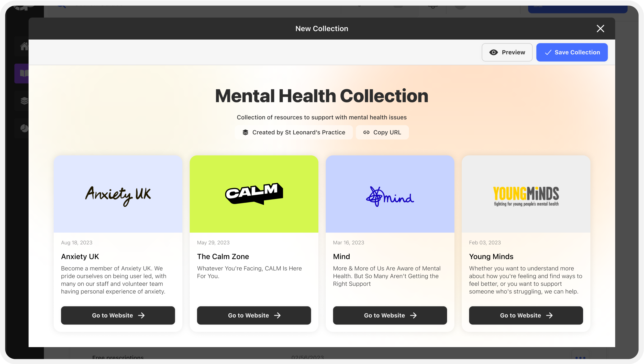
Task: Go to The Calm Zone website
Action: coord(254,315)
